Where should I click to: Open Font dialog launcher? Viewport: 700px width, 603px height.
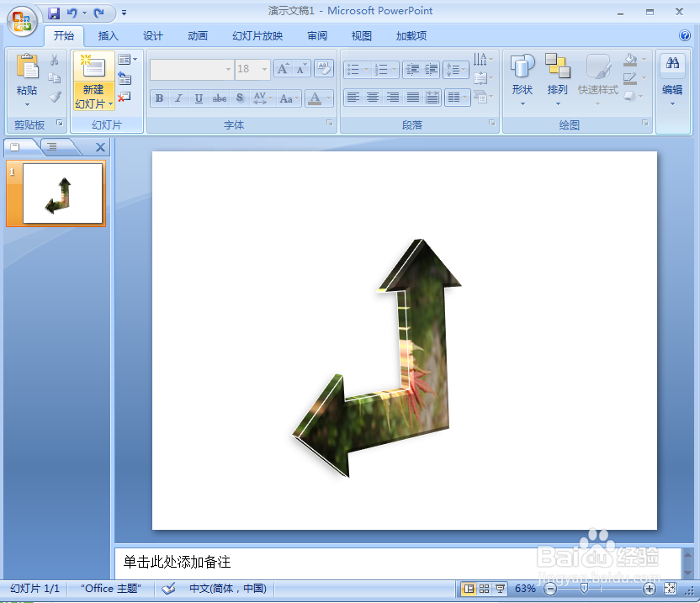pos(330,123)
